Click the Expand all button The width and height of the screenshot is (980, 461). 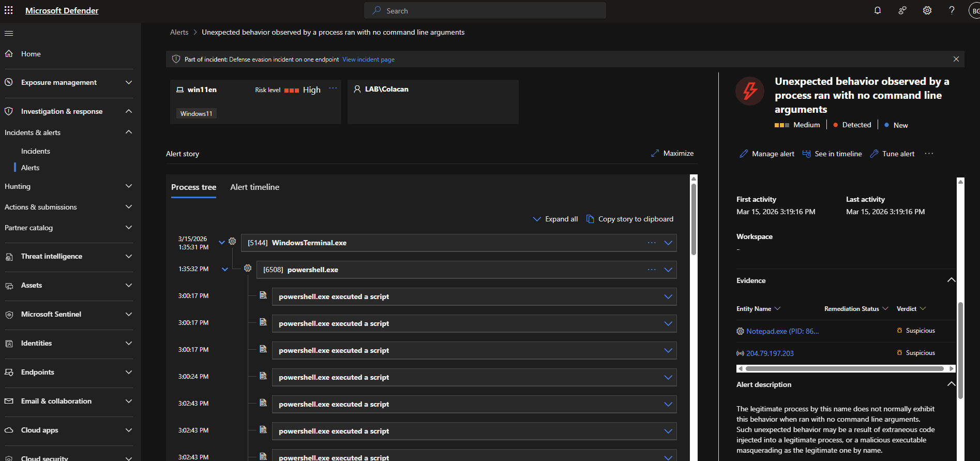(555, 219)
